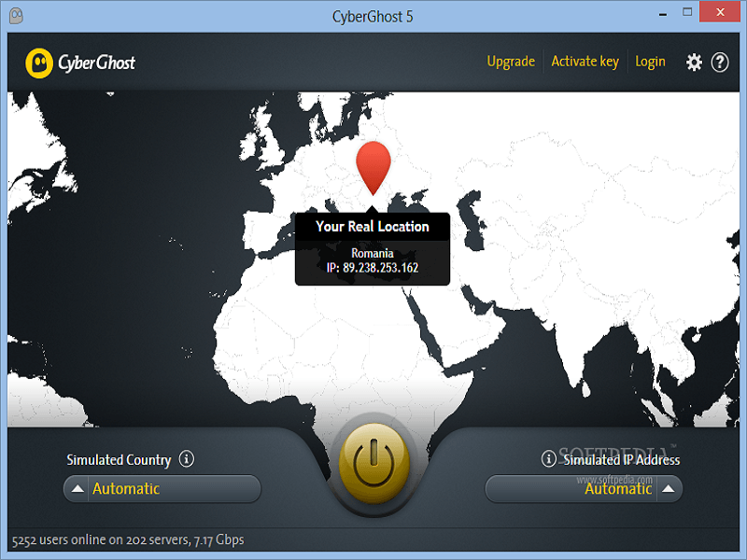Minimize the CyberGhost window
This screenshot has height=560, width=747.
663,13
